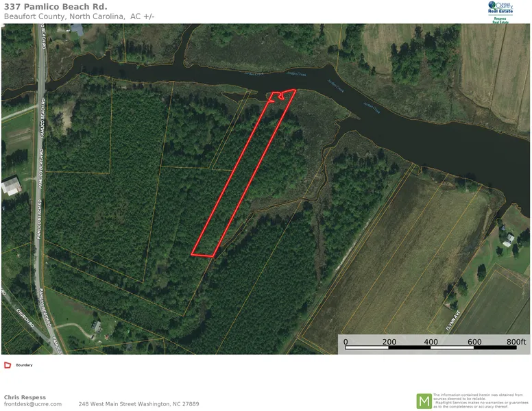Viewport: 532px width, 411px height.
Task: Click the white house near Flynn Ave
Action: pos(508,240)
